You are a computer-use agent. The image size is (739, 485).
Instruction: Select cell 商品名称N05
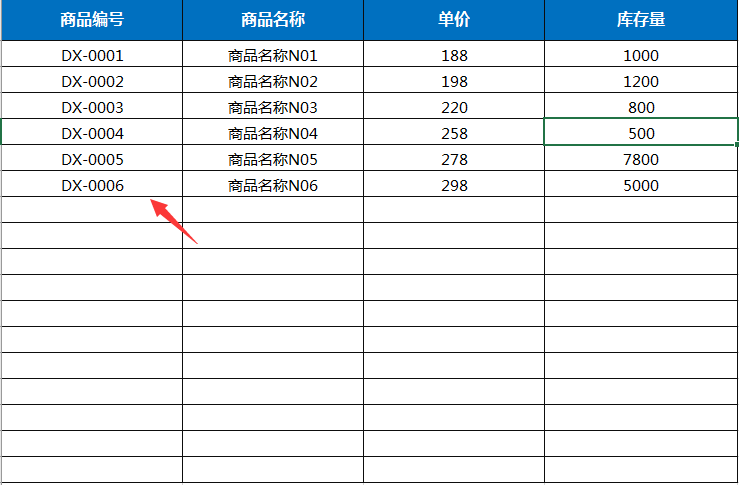pos(273,157)
